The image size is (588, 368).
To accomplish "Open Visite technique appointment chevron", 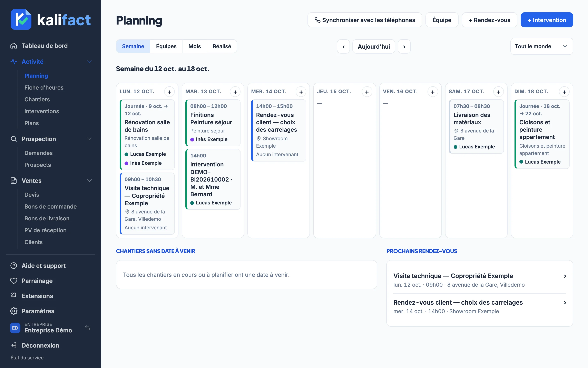I will [565, 276].
